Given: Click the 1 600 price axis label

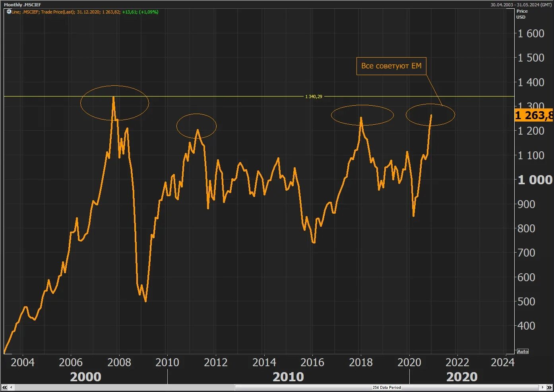Looking at the screenshot, I should point(531,33).
